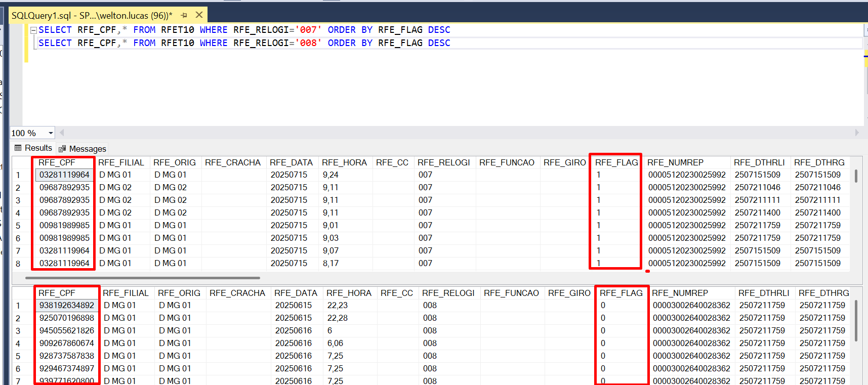Click RFE_DTHRG column header in lower grid

(824, 293)
